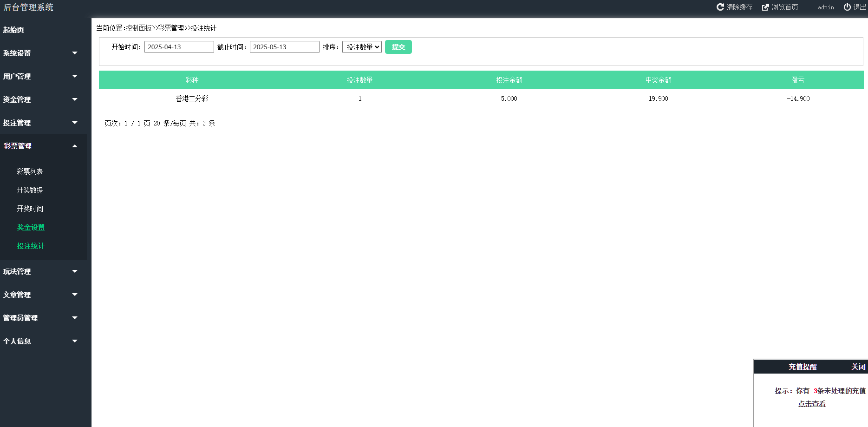Open 彩票列表 in the sidebar
Viewport: 868px width, 427px height.
tap(30, 171)
